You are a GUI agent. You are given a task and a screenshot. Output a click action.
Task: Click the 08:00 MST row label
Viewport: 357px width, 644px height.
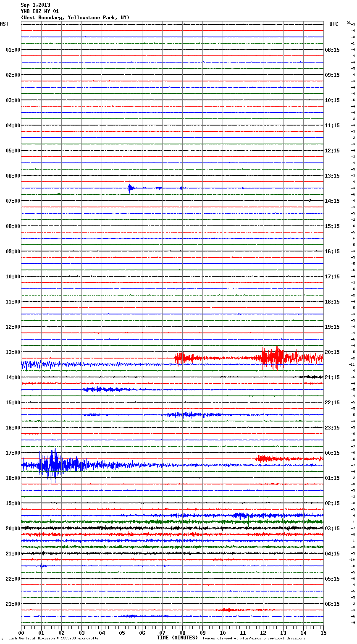point(13,226)
